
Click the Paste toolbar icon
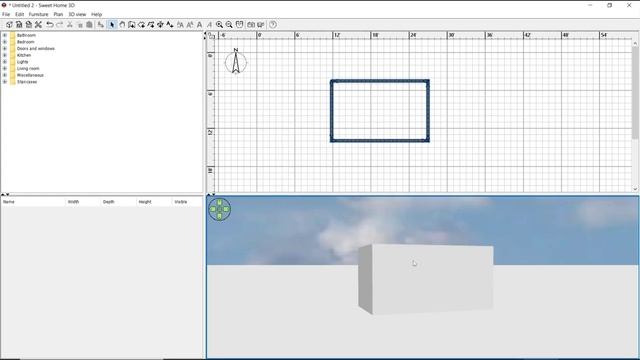[89, 24]
